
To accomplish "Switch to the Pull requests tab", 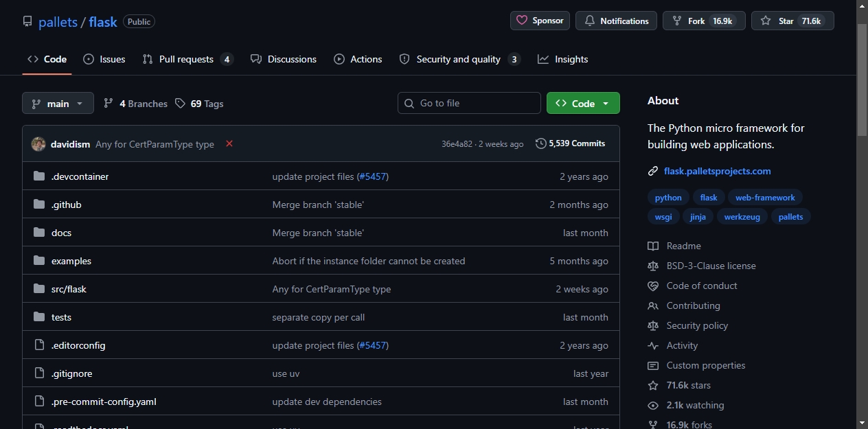I will coord(187,59).
